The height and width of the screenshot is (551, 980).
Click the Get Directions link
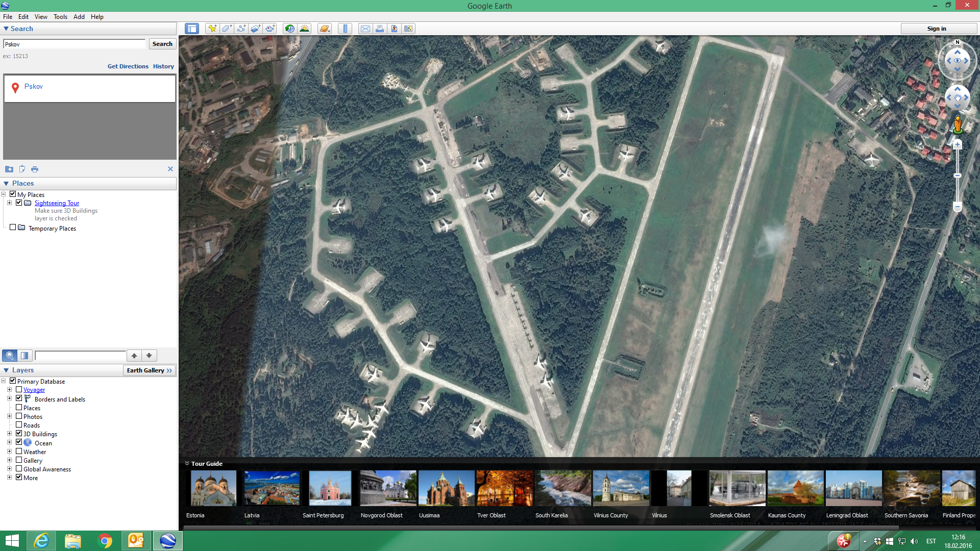[128, 66]
